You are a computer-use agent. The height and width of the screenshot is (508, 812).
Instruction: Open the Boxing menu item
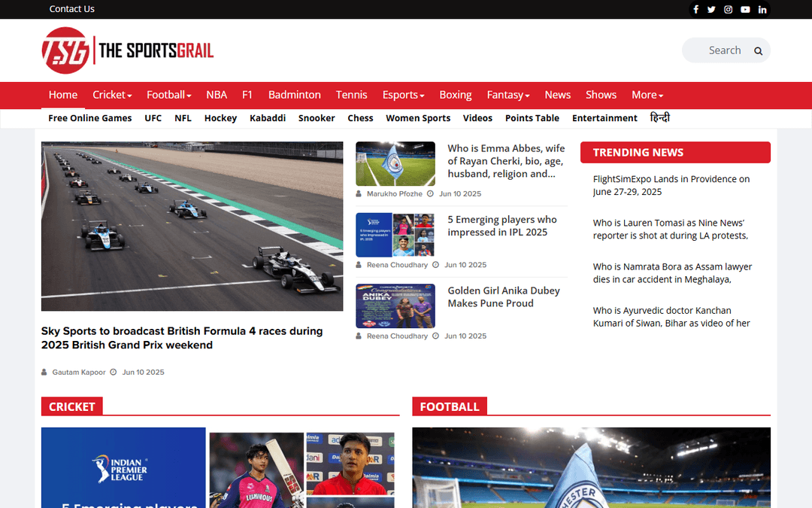(x=456, y=95)
